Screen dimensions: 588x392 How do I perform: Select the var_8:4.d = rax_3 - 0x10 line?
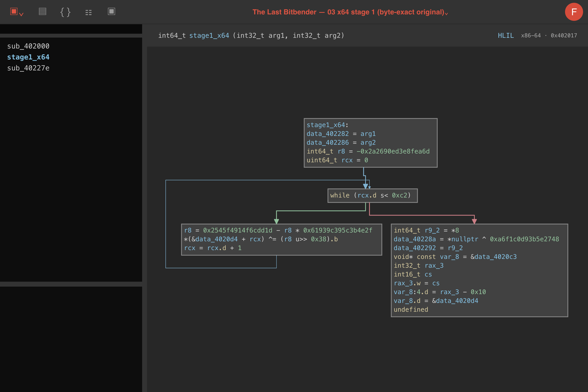coord(440,292)
